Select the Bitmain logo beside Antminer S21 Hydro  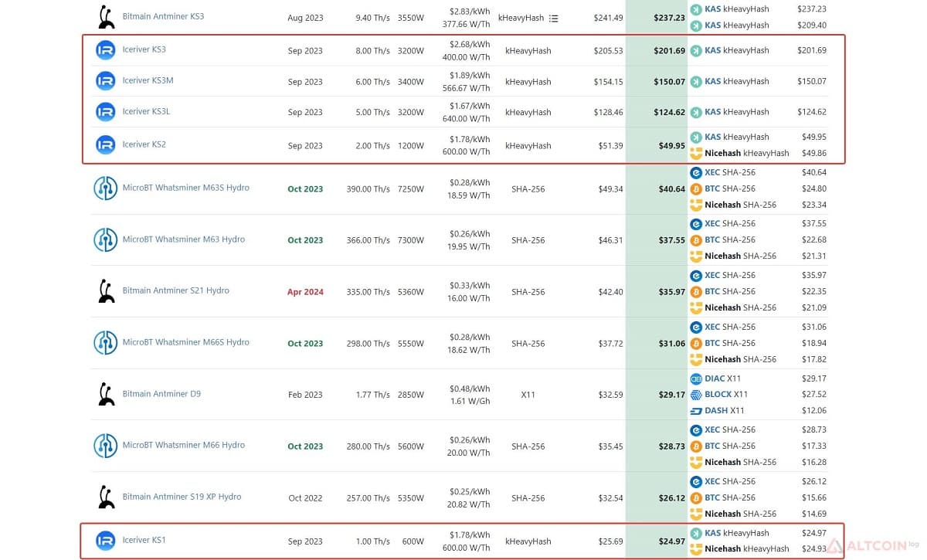click(x=106, y=291)
